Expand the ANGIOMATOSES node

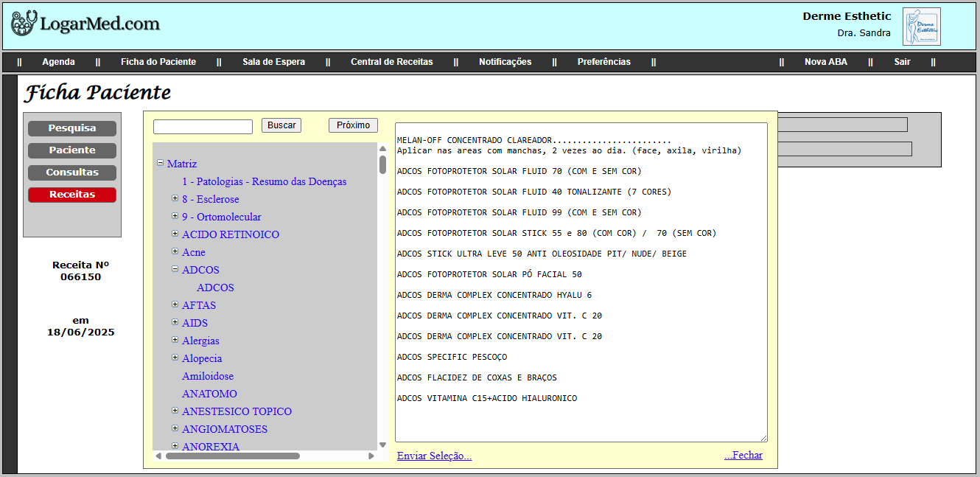click(175, 428)
